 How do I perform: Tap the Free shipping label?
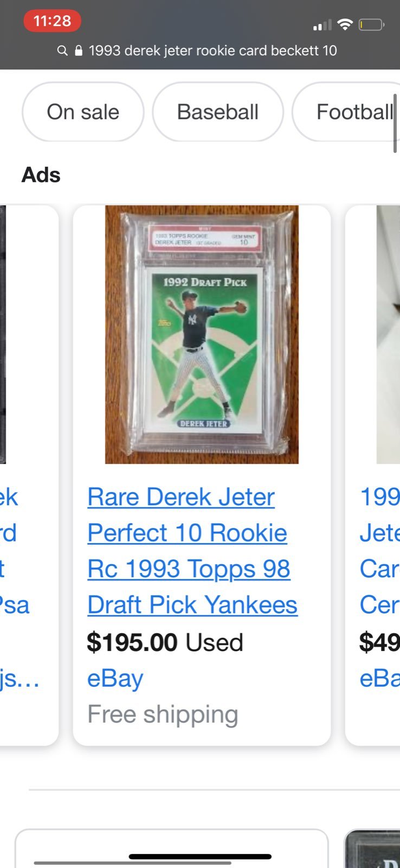[163, 714]
